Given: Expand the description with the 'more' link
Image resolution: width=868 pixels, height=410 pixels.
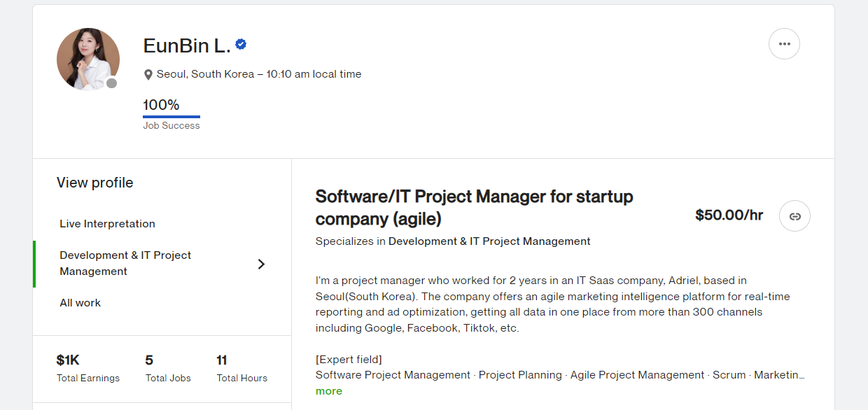Looking at the screenshot, I should click(x=329, y=391).
